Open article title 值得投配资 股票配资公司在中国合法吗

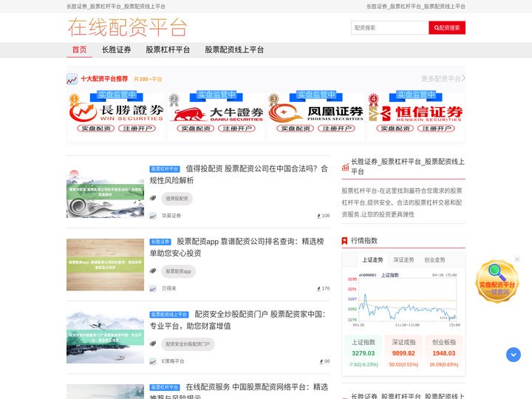[239, 174]
